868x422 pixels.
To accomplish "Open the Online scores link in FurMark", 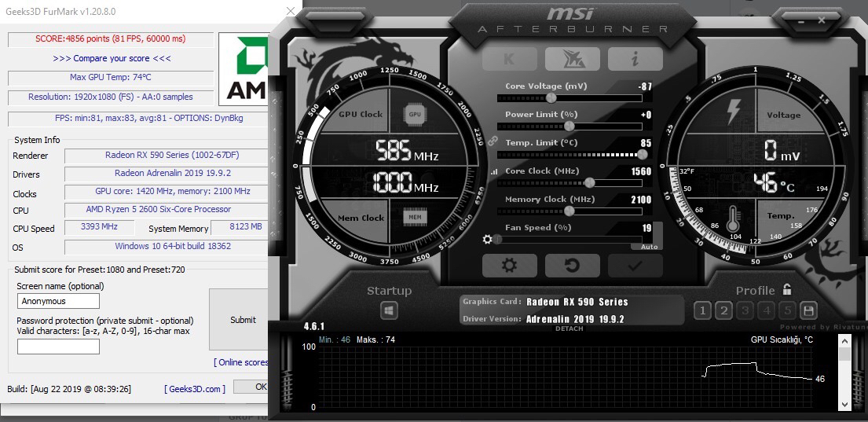I will [x=241, y=362].
